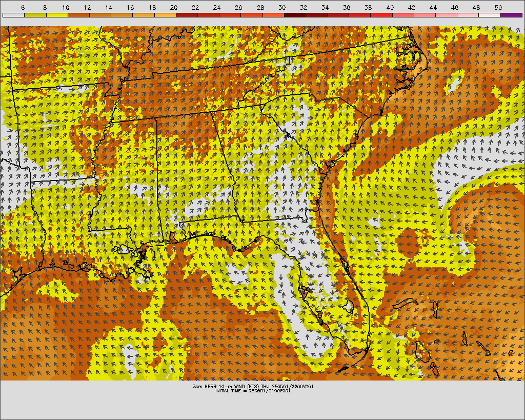
Task: Click the "INITIAL TIME = 250501/2100F001" caption
Action: pos(253,391)
